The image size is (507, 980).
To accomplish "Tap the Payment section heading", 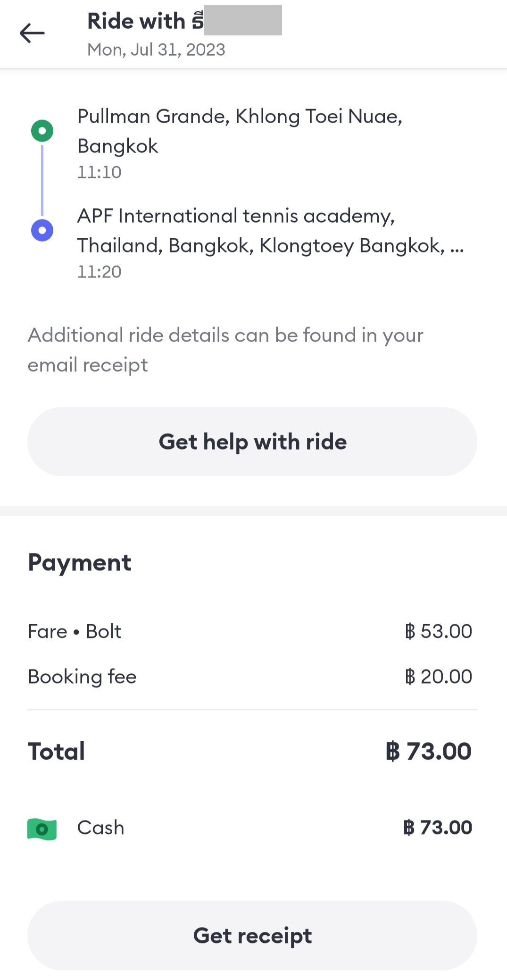I will (x=80, y=562).
